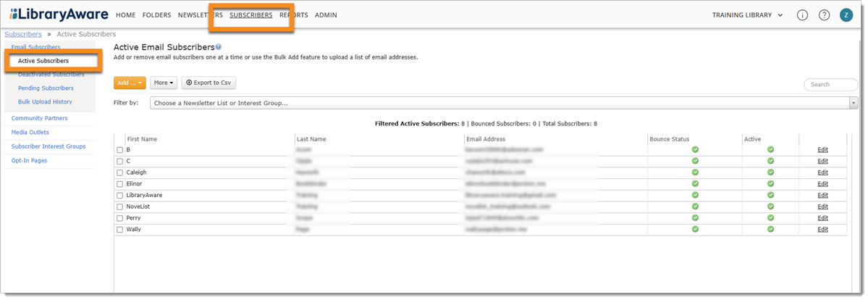Click bounce status icon for subscriber B

coord(695,150)
